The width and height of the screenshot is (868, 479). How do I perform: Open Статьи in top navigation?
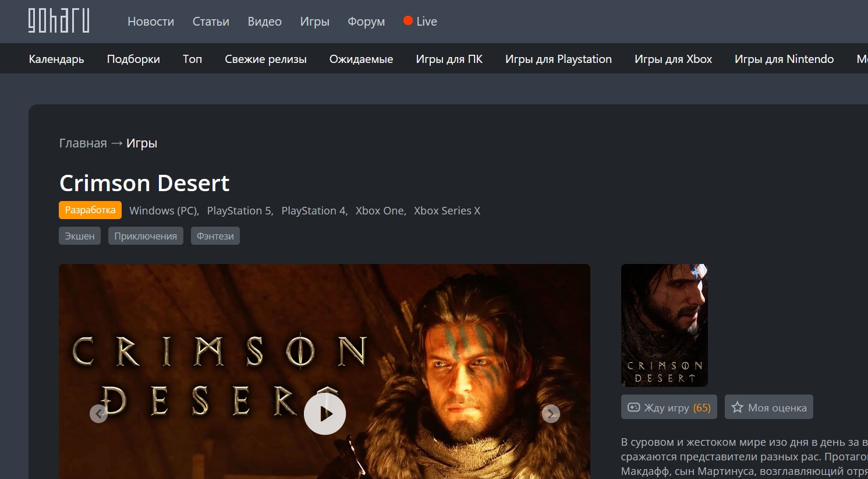coord(211,22)
